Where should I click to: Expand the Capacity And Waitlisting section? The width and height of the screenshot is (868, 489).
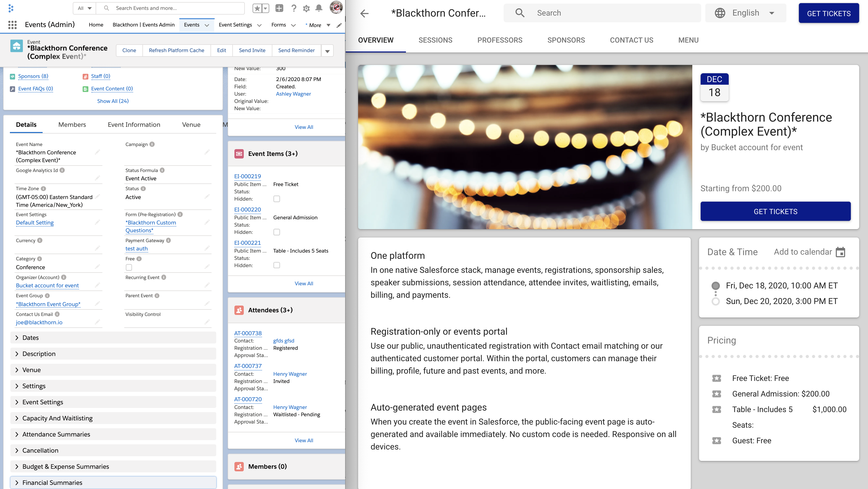pos(113,418)
